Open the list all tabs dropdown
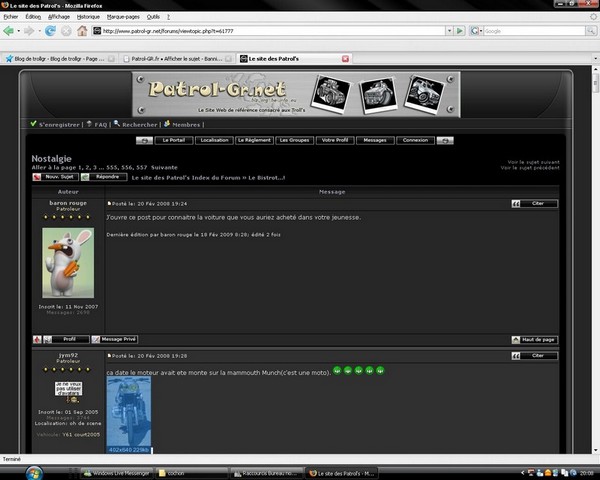This screenshot has height=480, width=600. (595, 59)
